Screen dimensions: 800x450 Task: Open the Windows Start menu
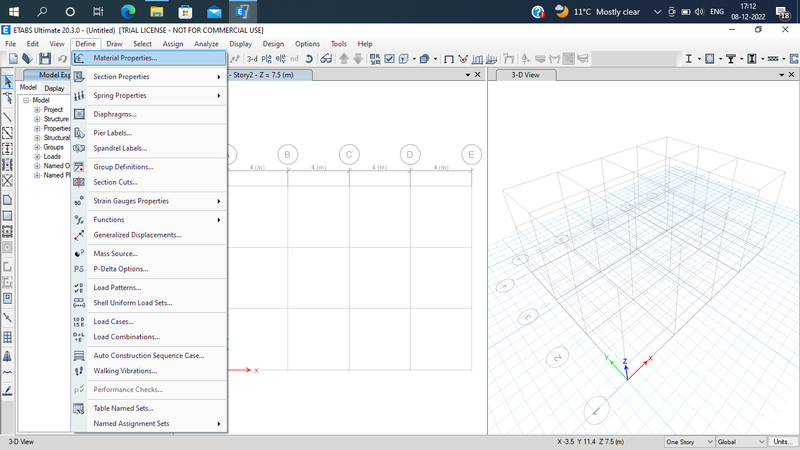click(14, 11)
